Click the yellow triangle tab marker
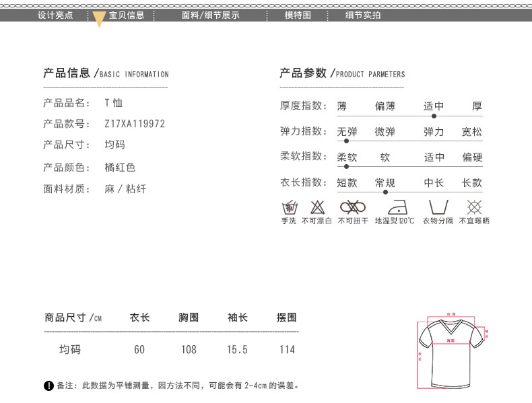 click(x=99, y=19)
